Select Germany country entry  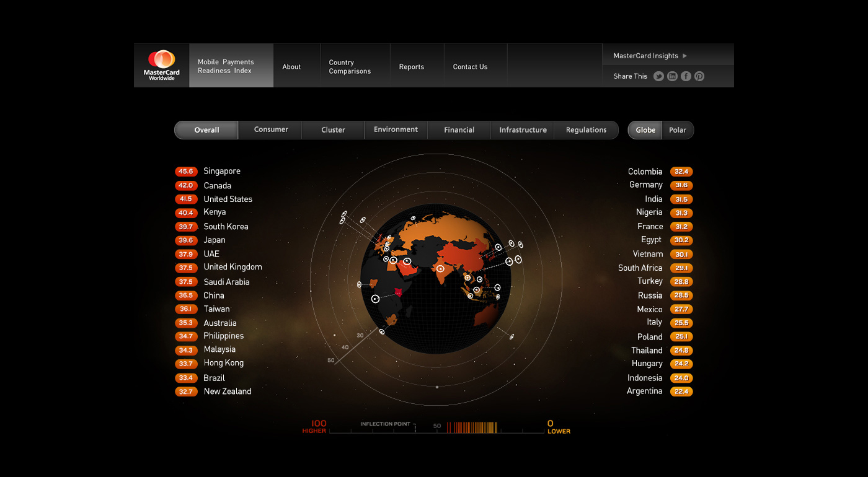click(646, 185)
